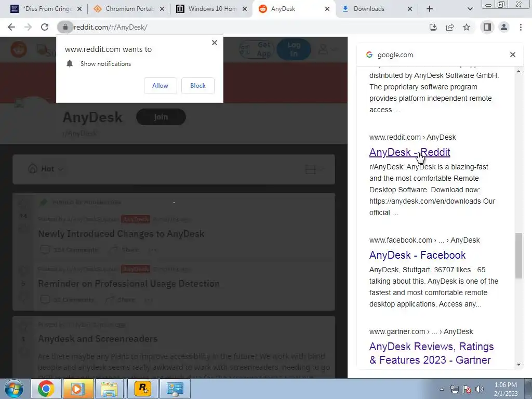Expand the tab search chevron
Viewport: 532px width, 399px height.
pyautogui.click(x=470, y=9)
